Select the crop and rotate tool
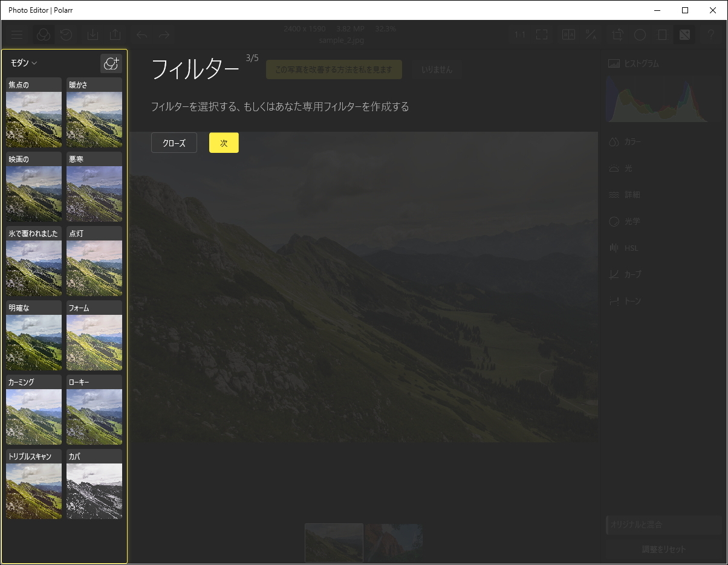Screen dimensions: 728x565 [617, 34]
